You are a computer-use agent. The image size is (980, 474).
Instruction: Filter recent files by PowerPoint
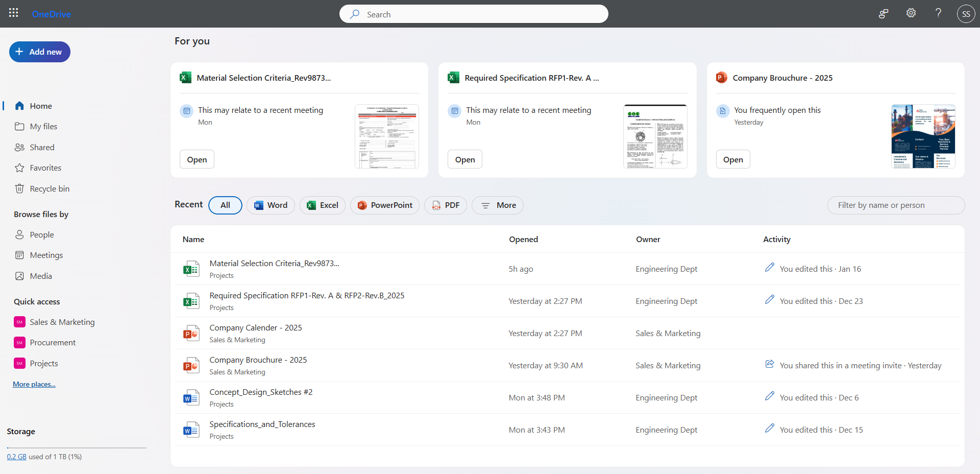point(385,205)
